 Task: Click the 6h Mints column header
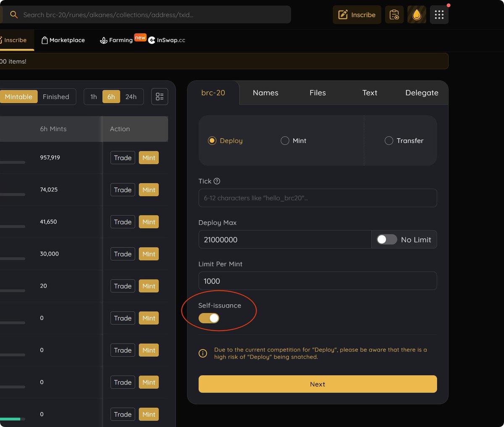click(x=53, y=129)
